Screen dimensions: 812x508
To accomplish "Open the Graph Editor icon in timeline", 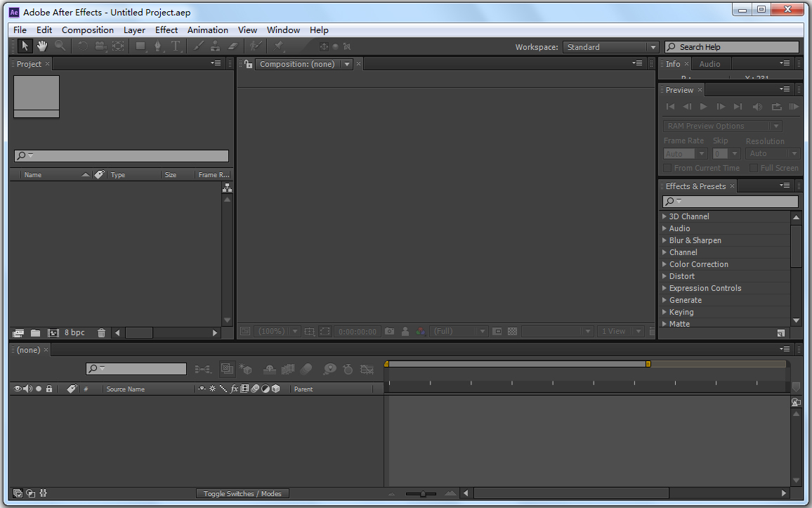I will pyautogui.click(x=367, y=369).
